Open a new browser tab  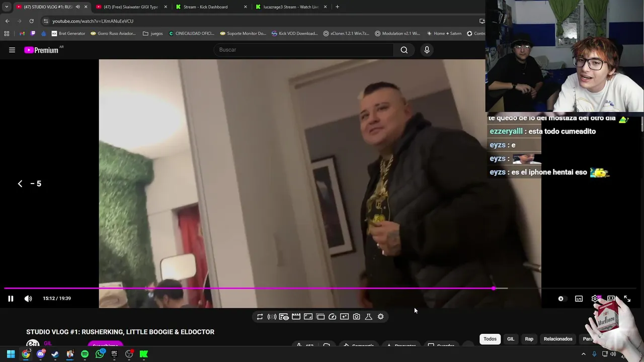click(337, 7)
